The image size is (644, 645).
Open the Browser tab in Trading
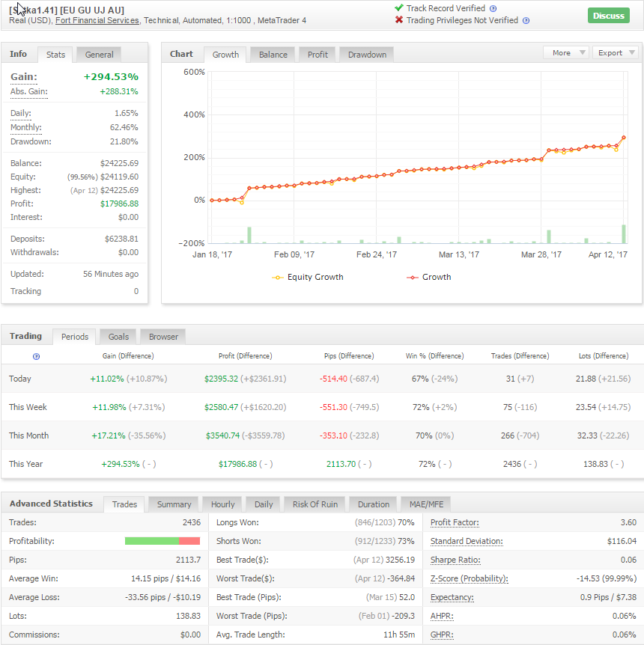tap(163, 337)
